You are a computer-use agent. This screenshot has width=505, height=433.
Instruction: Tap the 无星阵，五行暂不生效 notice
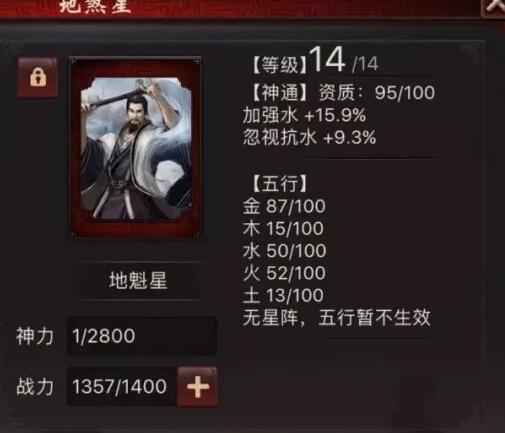337,318
